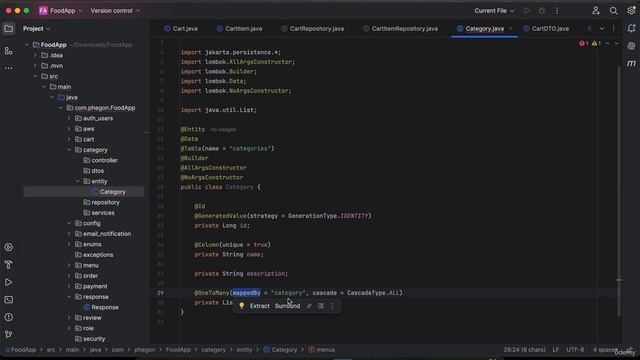Open the Project tool window icon
This screenshot has width=640, height=360.
pos(9,29)
